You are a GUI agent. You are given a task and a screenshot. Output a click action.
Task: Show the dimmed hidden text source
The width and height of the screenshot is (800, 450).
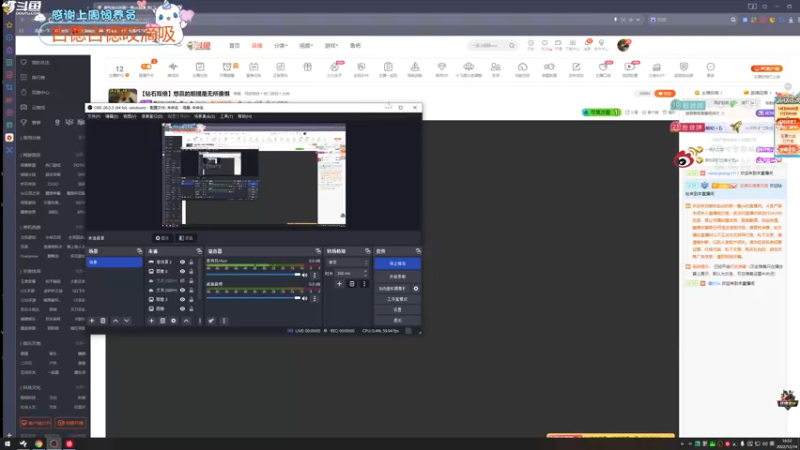(182, 281)
